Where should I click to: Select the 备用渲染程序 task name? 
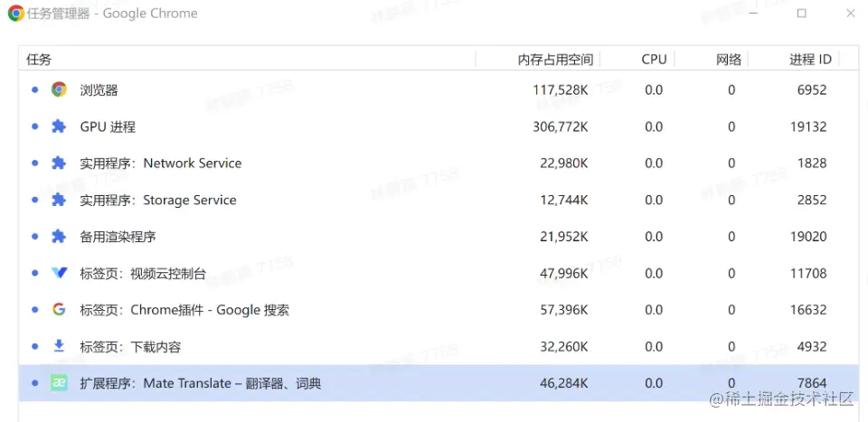pos(118,237)
